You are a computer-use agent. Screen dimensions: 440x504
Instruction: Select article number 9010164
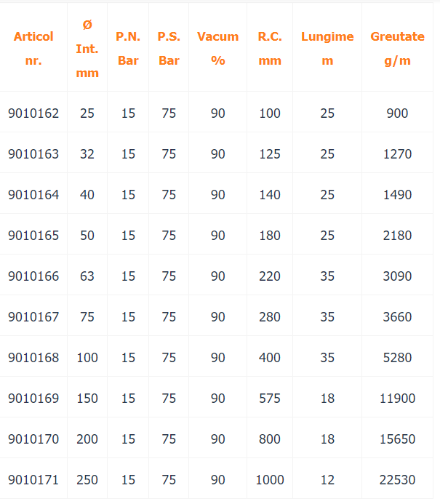[33, 195]
